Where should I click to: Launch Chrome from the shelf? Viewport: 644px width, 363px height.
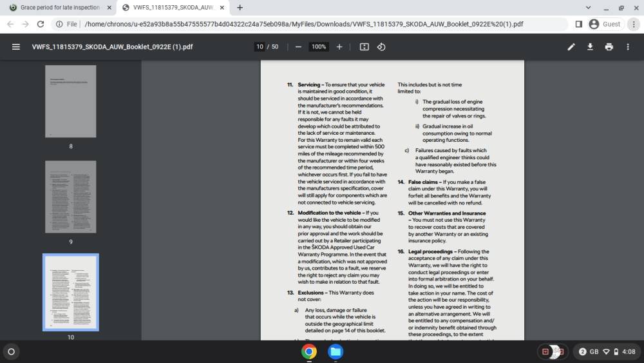pos(309,351)
